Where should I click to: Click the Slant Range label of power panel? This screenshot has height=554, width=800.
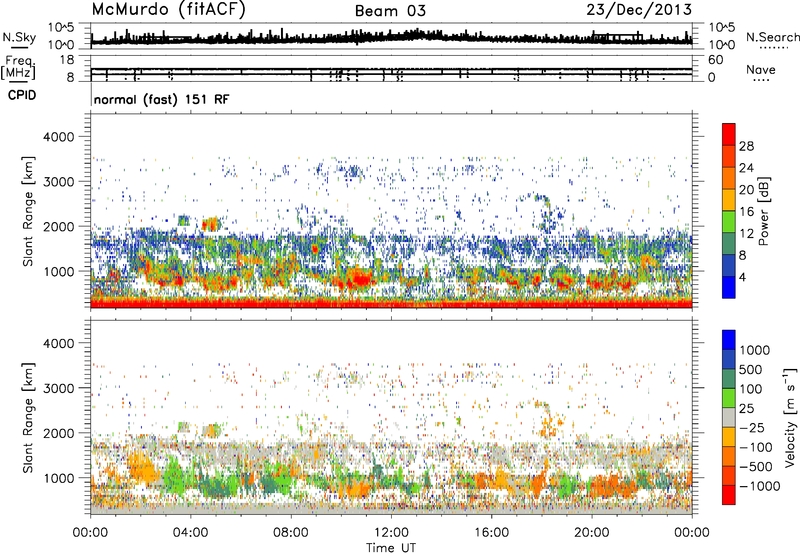[28, 211]
